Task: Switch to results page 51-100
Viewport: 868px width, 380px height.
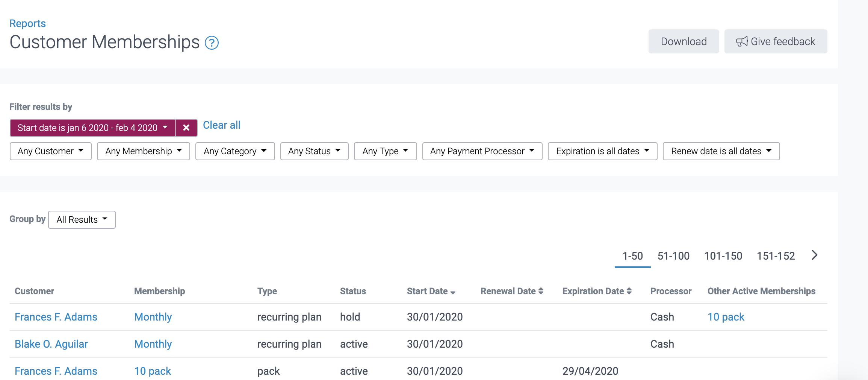Action: (x=673, y=256)
